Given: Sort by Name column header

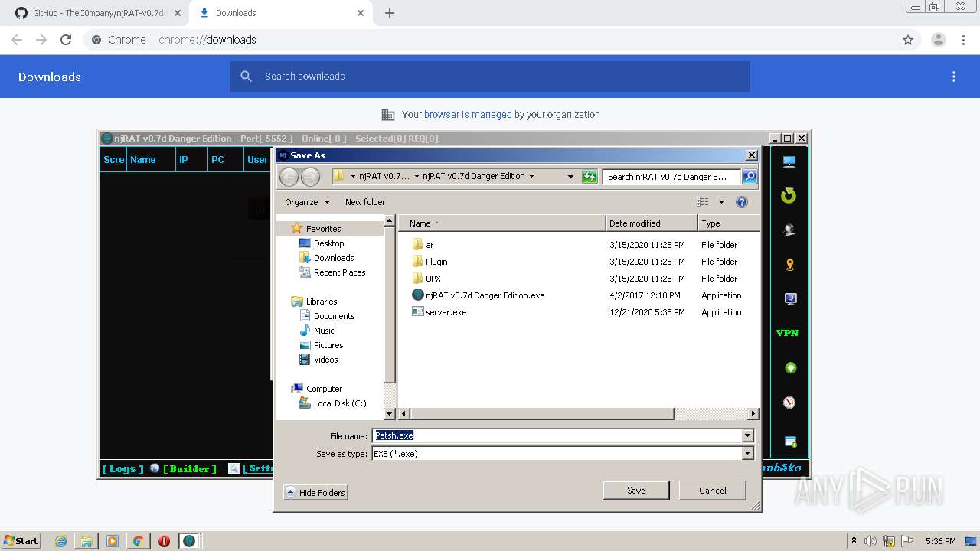Looking at the screenshot, I should point(502,223).
